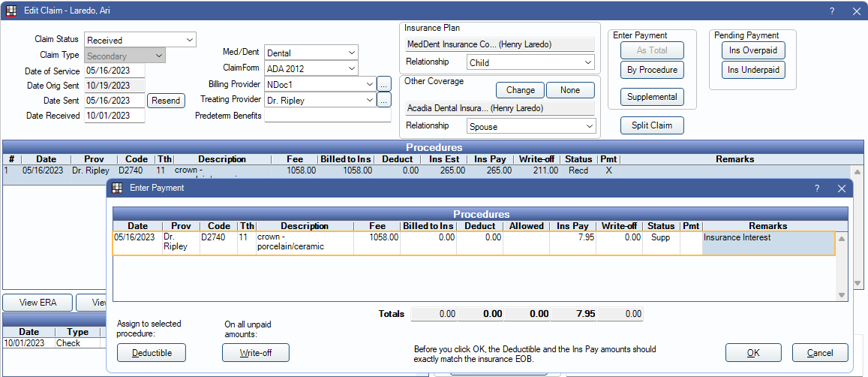Click the By Procedure payment button
The image size is (868, 377).
pos(652,70)
